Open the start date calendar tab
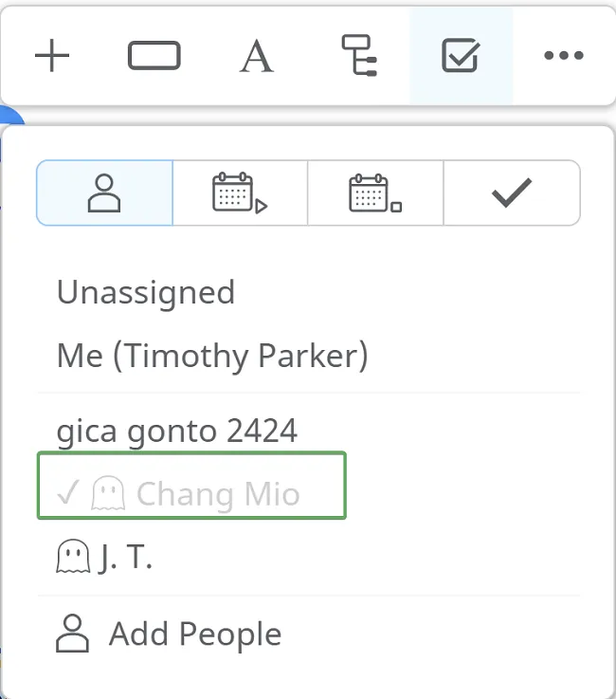Viewport: 616px width, 699px height. 240,193
